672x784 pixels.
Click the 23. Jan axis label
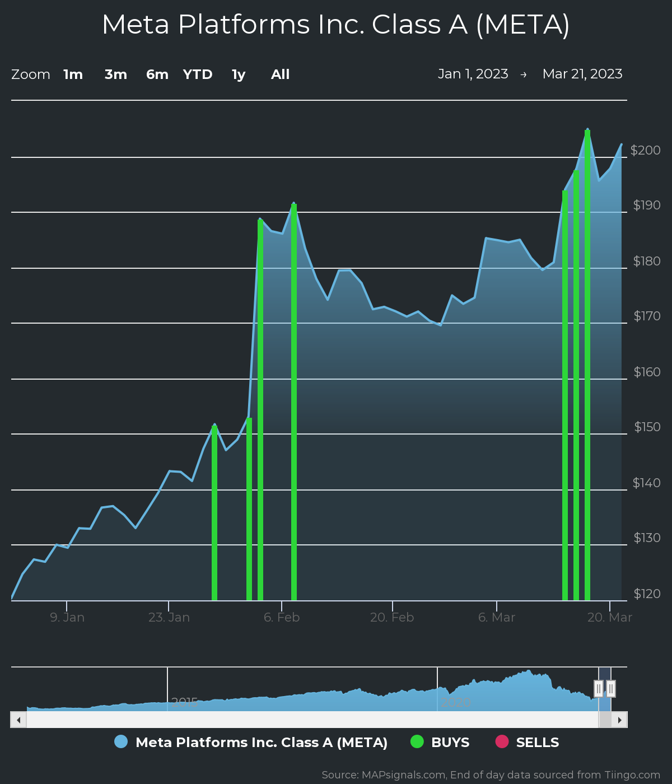click(x=169, y=617)
